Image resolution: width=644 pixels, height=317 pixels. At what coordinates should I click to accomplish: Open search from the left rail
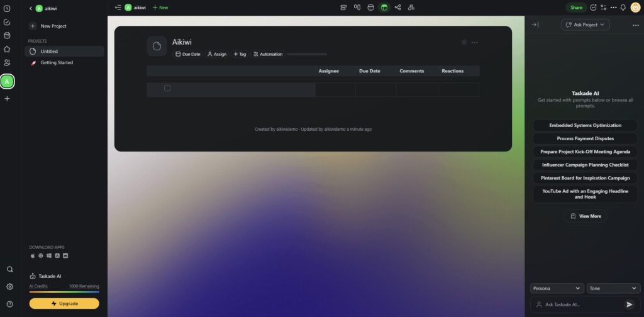point(9,269)
